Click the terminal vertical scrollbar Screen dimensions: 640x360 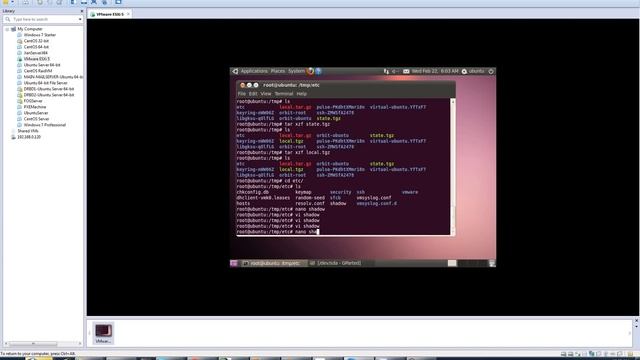coord(452,167)
